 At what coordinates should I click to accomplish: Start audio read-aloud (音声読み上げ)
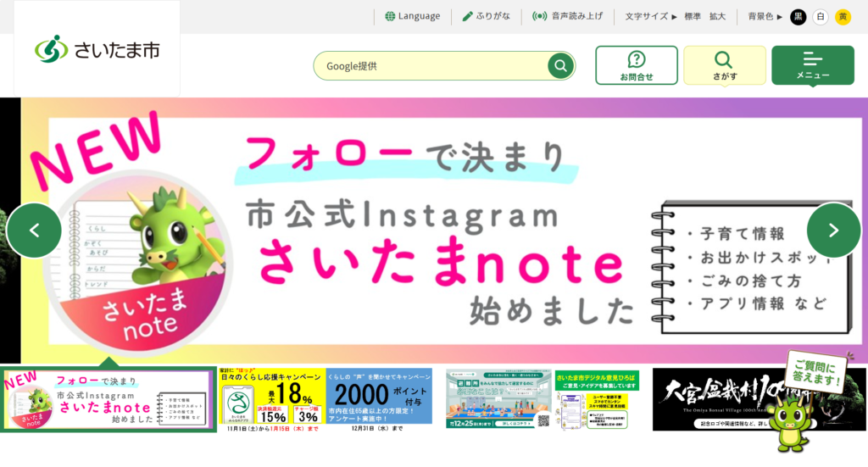click(x=567, y=16)
